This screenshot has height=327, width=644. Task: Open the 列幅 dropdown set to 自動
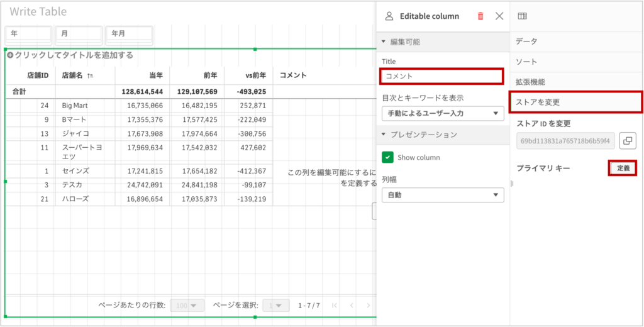click(443, 195)
